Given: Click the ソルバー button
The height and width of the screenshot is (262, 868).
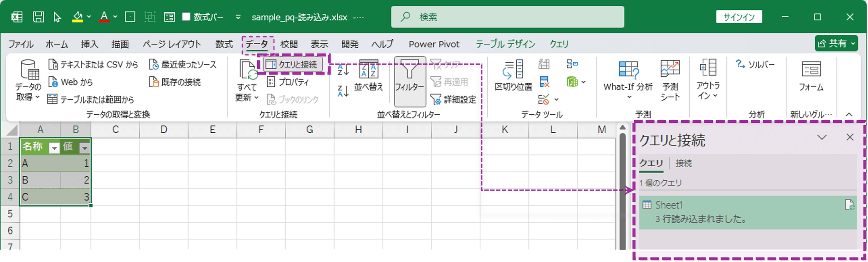Looking at the screenshot, I should pos(755,65).
